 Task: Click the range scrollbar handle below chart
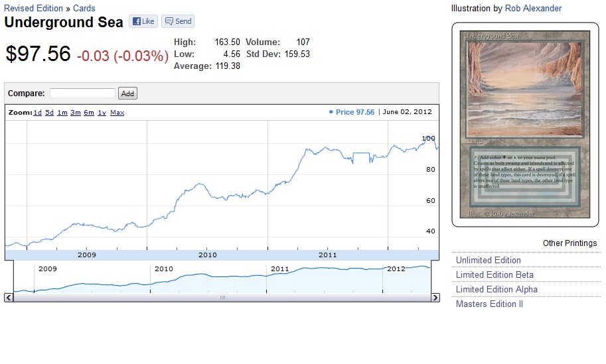(222, 298)
